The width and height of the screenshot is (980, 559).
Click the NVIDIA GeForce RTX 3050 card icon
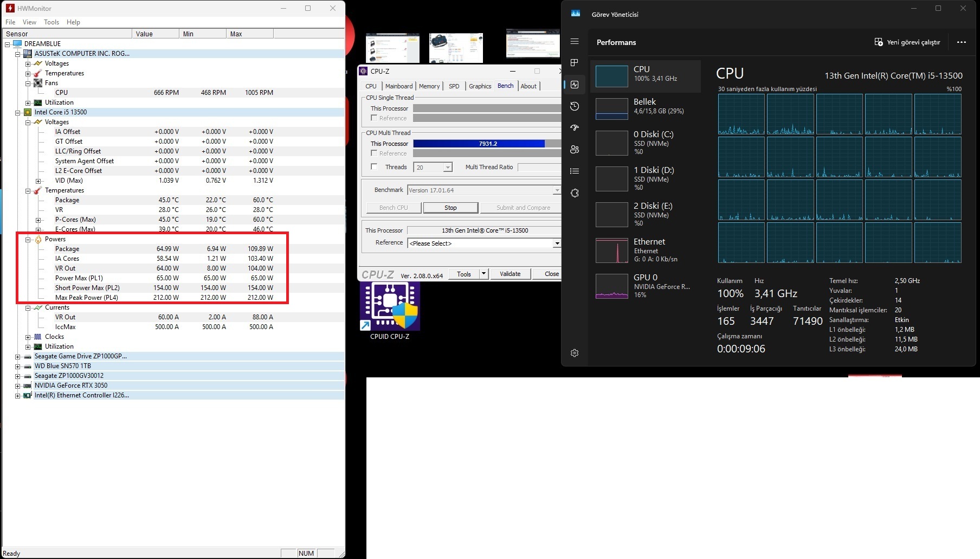[x=28, y=385]
